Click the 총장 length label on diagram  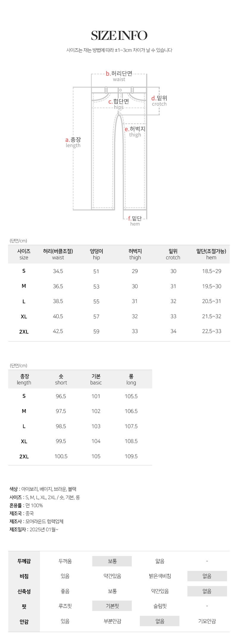tap(73, 142)
